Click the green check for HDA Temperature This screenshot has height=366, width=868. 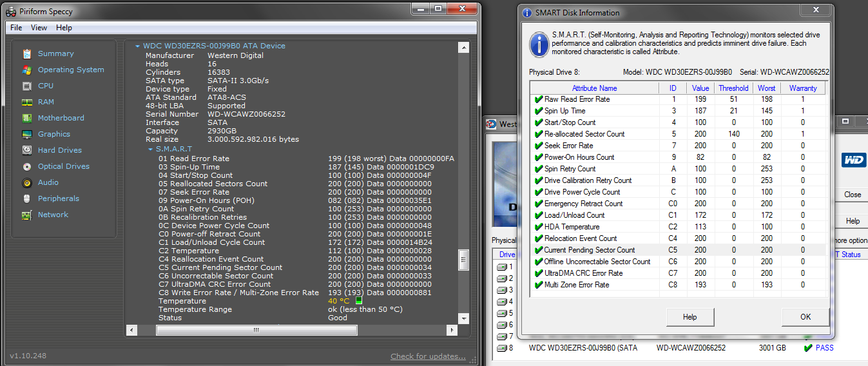(x=538, y=227)
